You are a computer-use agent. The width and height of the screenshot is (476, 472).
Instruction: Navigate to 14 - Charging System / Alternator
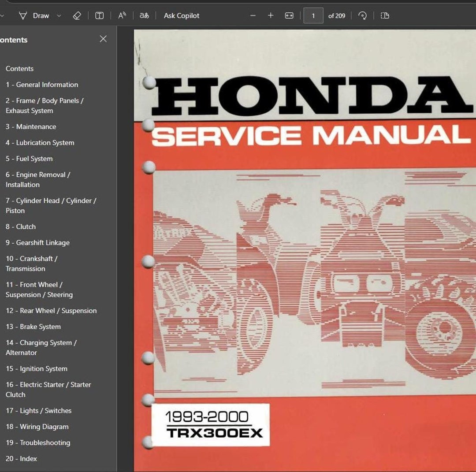point(41,348)
